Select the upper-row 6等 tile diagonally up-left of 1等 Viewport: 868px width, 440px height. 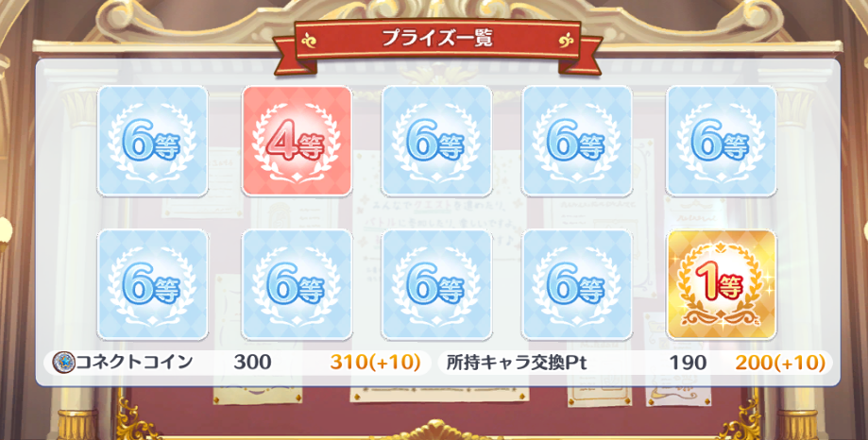pos(577,141)
